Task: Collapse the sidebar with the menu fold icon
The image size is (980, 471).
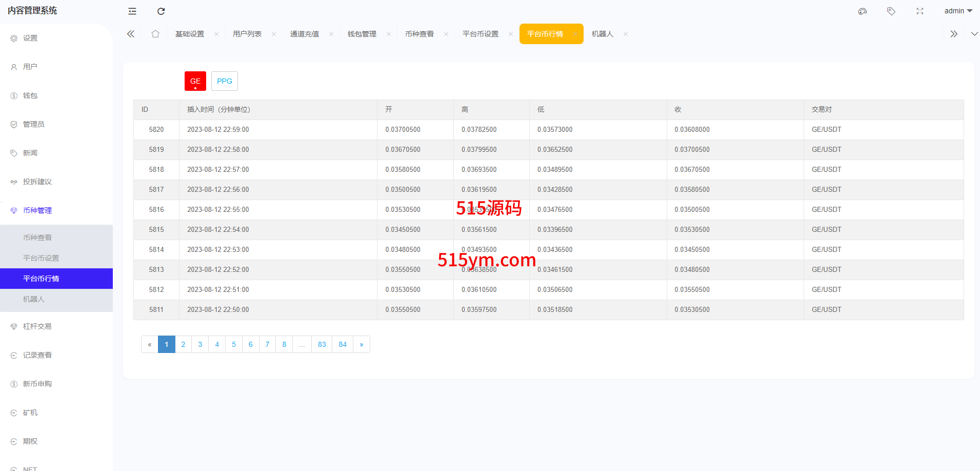Action: [x=132, y=11]
